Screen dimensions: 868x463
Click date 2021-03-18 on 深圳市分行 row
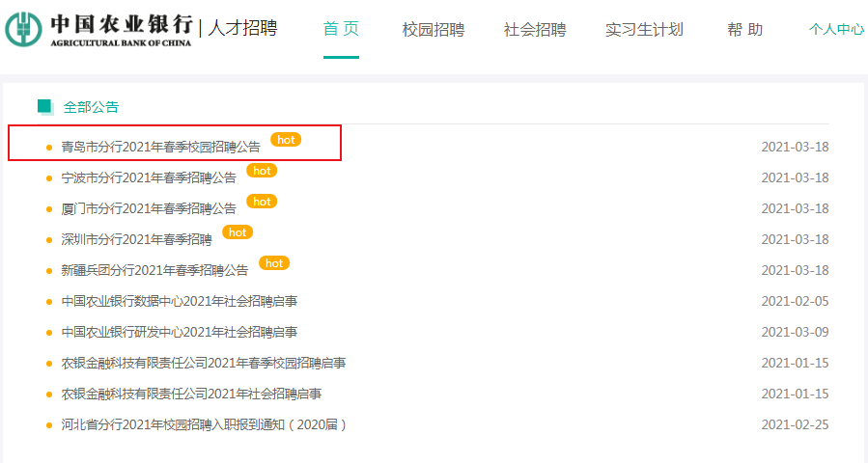[x=795, y=239]
